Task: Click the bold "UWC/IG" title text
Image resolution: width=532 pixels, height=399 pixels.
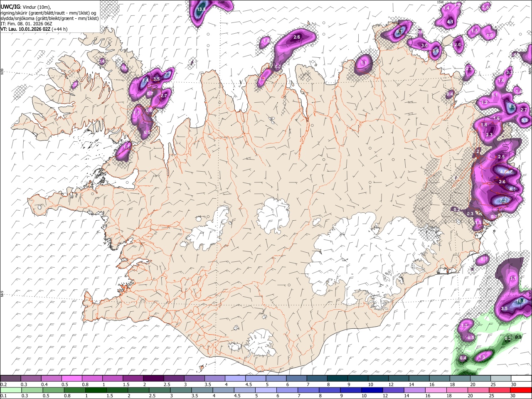Action: [10, 7]
